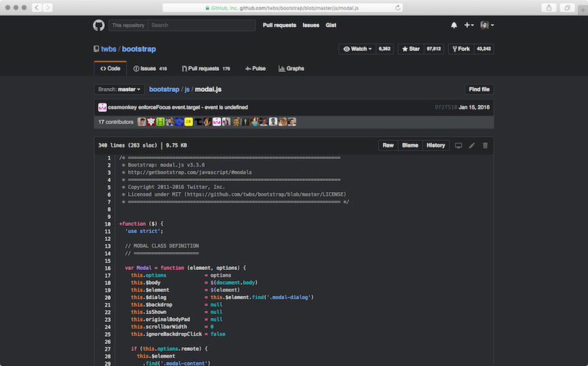Open the enforceFocus commit message link
588x366 pixels.
(x=193, y=107)
